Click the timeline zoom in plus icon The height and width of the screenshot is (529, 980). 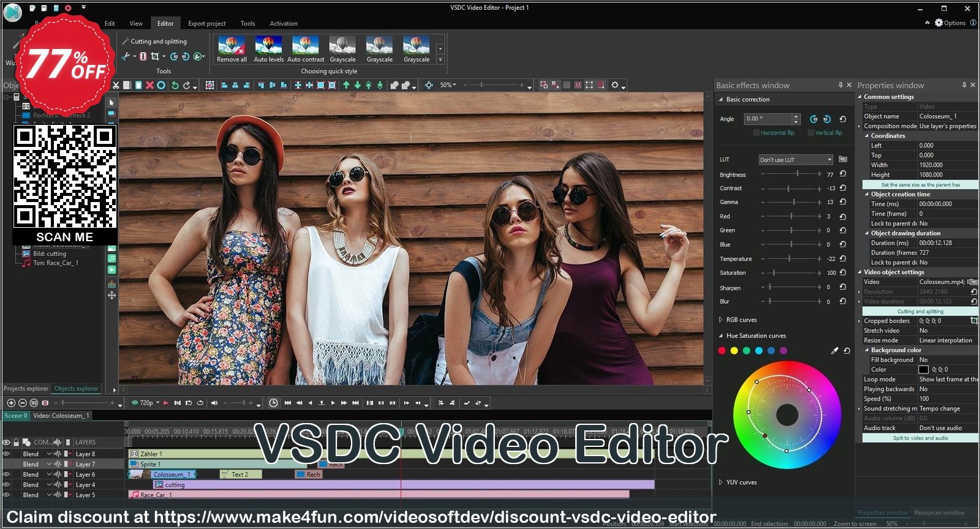(11, 403)
